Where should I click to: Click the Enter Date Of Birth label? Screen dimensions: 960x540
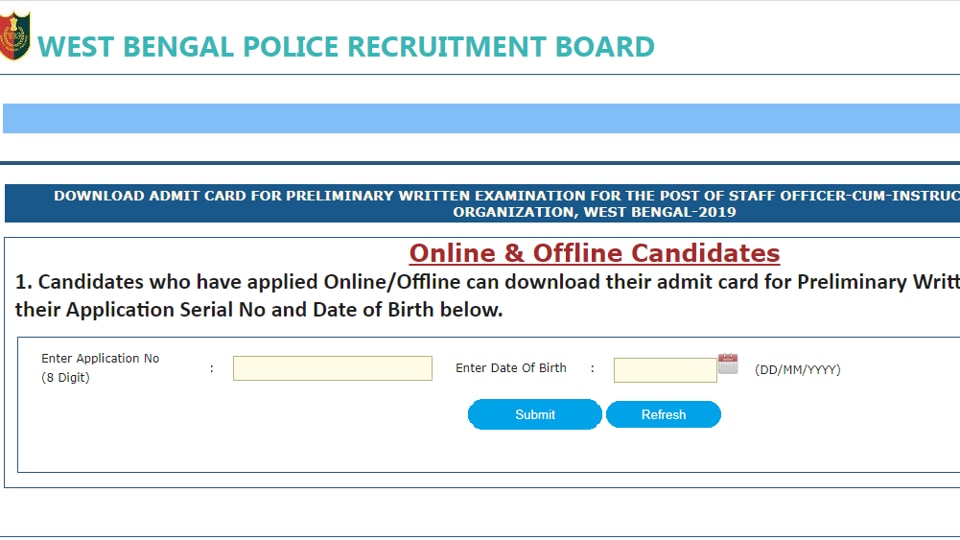[511, 368]
